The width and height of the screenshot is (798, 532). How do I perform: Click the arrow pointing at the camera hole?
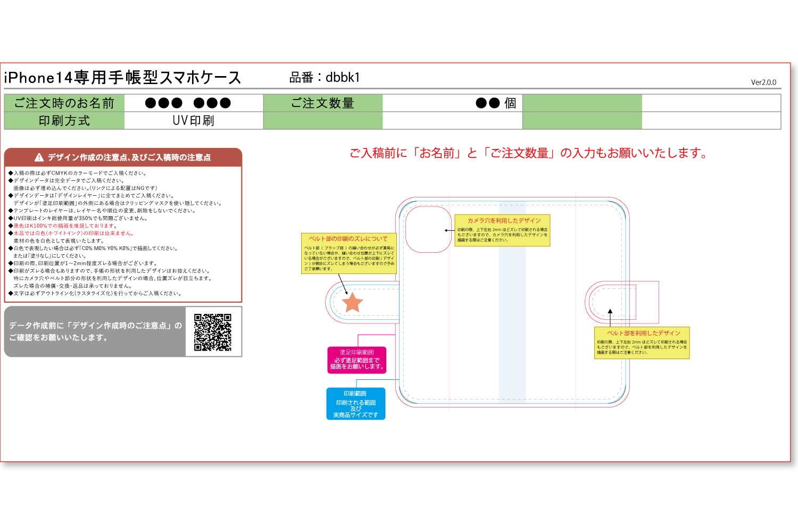click(x=449, y=230)
